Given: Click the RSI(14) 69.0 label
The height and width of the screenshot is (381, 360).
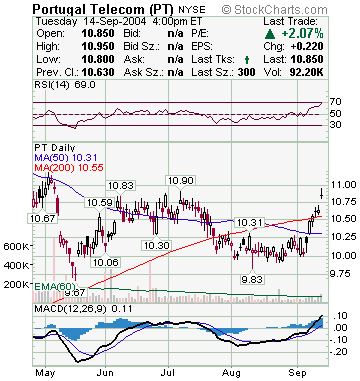Looking at the screenshot, I should tap(65, 85).
